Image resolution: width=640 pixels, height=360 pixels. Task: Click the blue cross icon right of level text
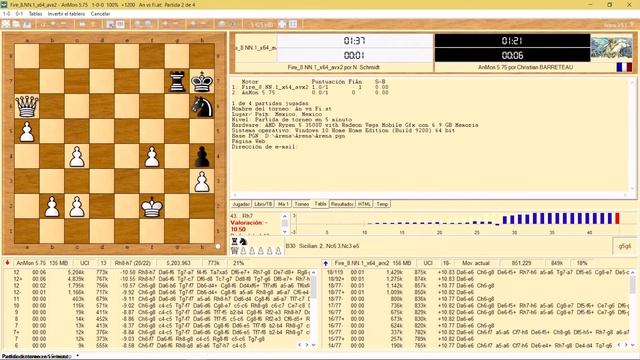(282, 24)
